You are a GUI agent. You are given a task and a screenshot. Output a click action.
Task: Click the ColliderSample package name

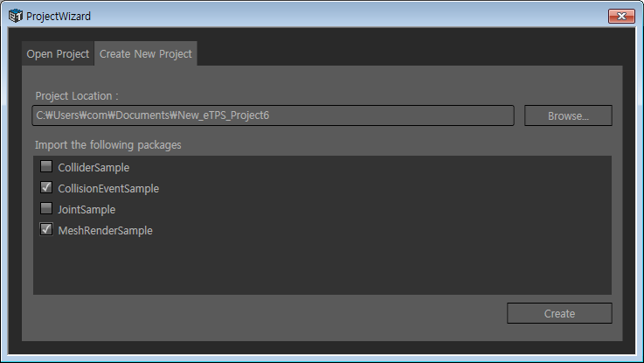(93, 167)
